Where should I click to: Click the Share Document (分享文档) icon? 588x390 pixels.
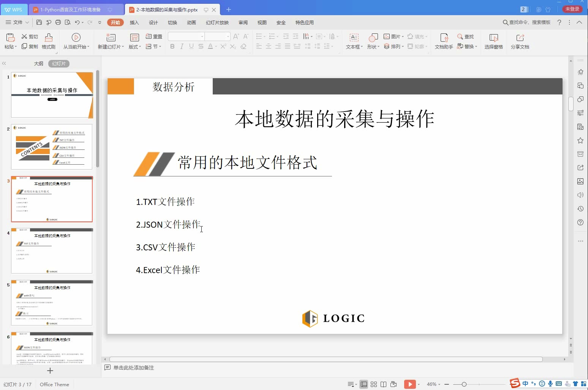coord(520,41)
